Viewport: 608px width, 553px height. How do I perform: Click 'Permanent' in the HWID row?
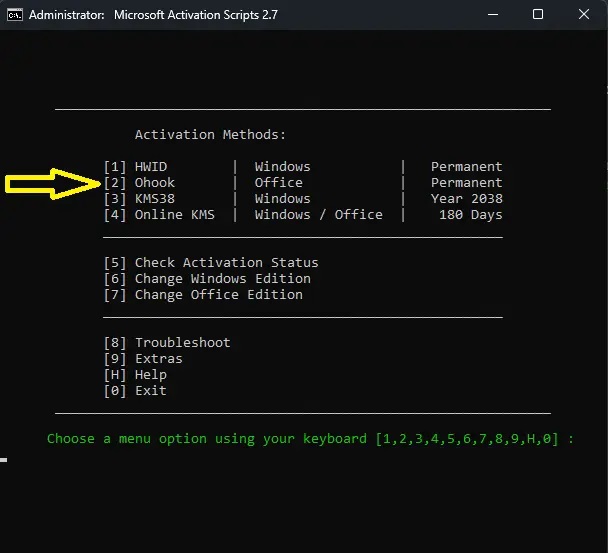click(x=466, y=167)
